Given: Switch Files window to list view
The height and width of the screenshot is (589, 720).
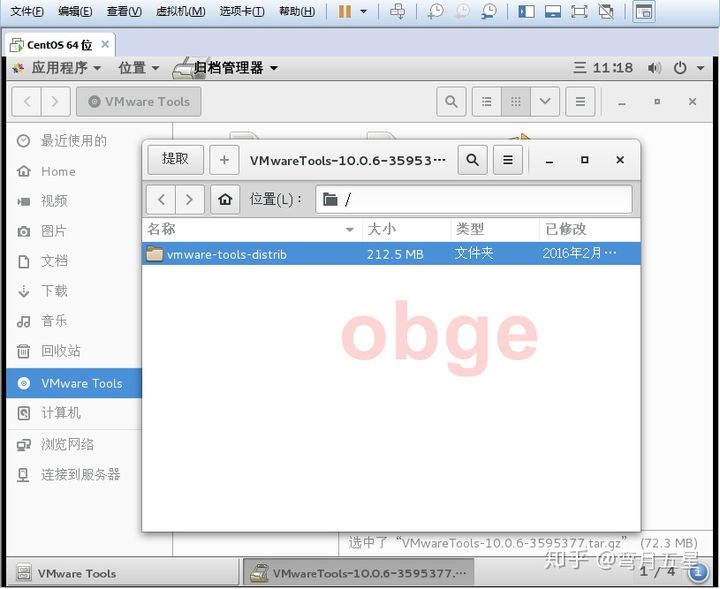Looking at the screenshot, I should tap(487, 101).
